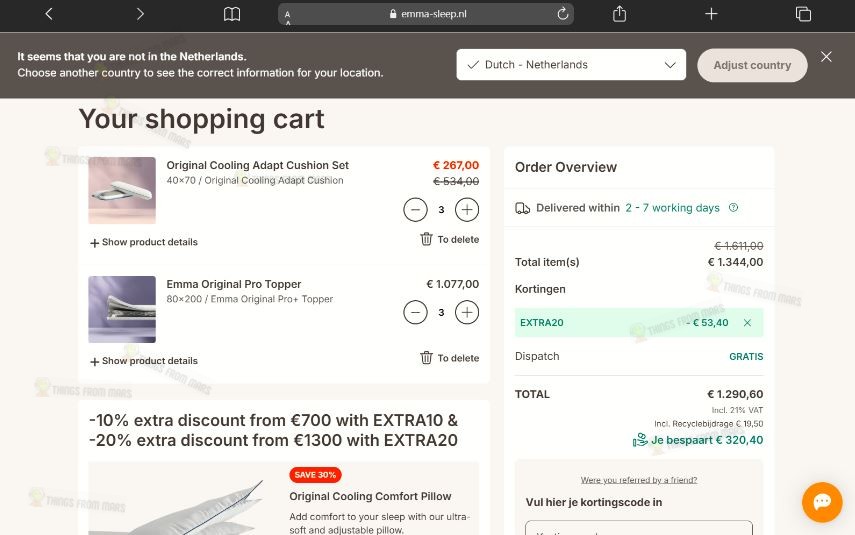Delete the Cooling Adapt Cushion Set

click(x=449, y=239)
